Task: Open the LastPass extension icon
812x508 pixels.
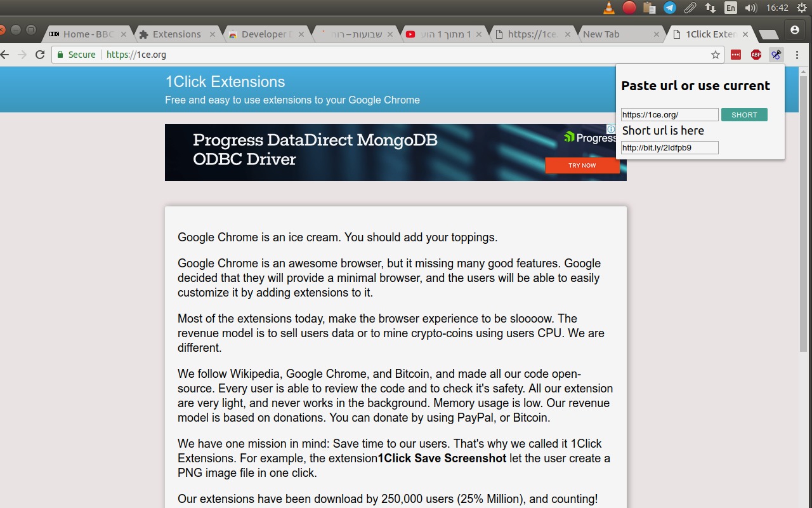Action: (735, 55)
